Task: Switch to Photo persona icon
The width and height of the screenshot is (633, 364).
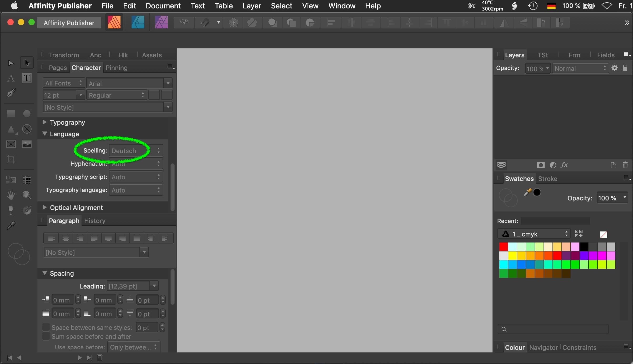Action: point(161,22)
